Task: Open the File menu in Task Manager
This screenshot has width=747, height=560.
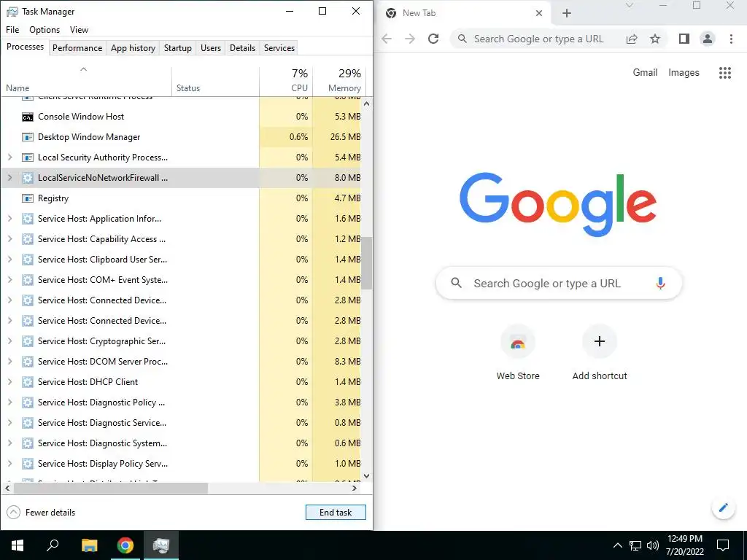Action: click(12, 29)
